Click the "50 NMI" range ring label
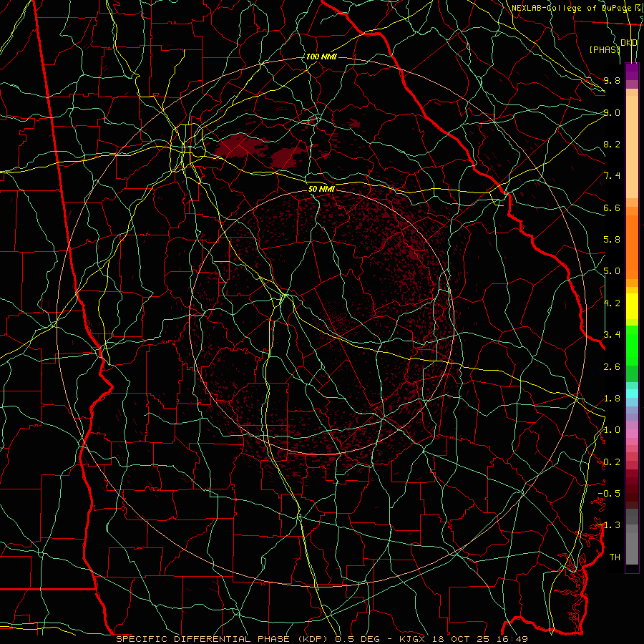Screen dimensions: 644x644 click(x=321, y=189)
